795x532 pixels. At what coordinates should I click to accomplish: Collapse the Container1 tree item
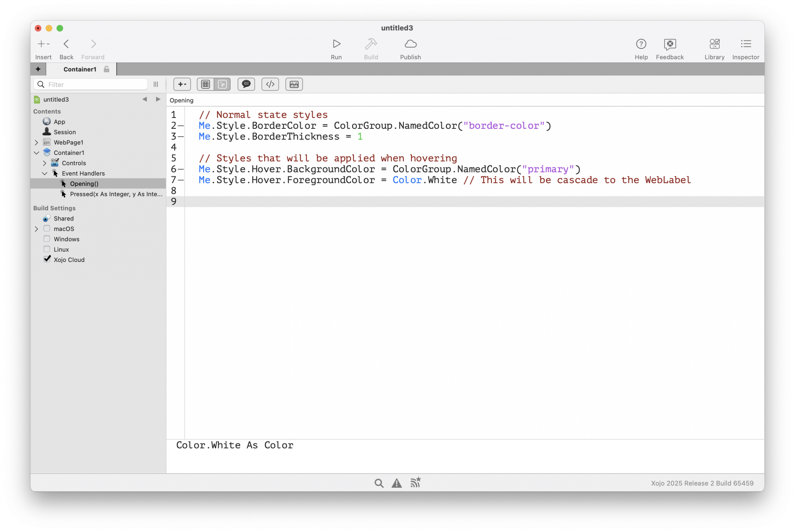pos(36,153)
